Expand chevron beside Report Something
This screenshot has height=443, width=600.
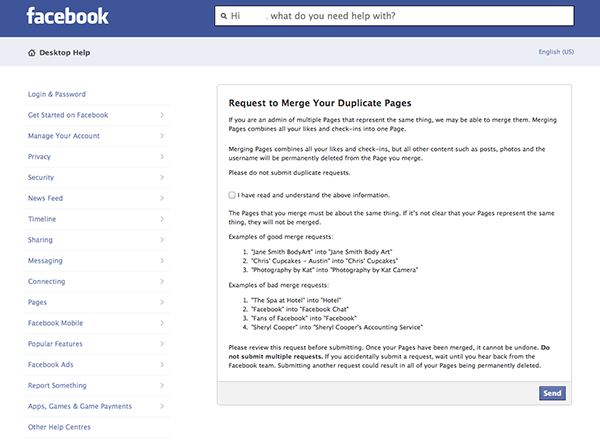[162, 386]
